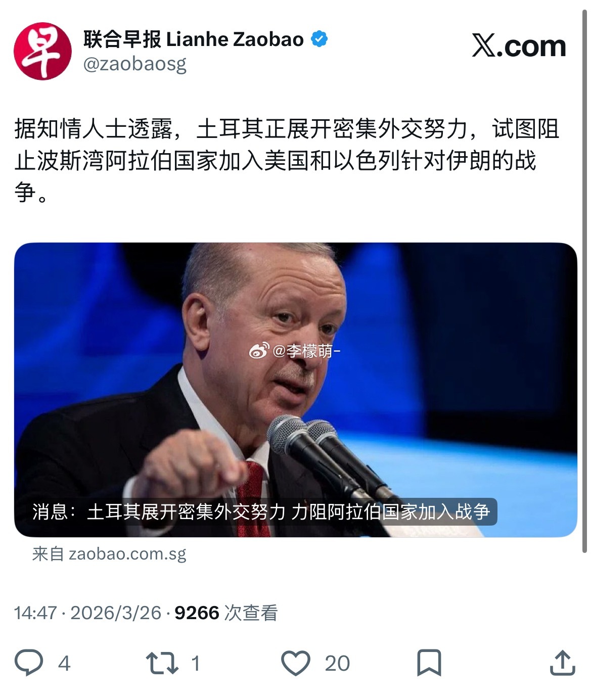Click the 14:47 post timestamp
This screenshot has height=700, width=591.
pyautogui.click(x=35, y=613)
